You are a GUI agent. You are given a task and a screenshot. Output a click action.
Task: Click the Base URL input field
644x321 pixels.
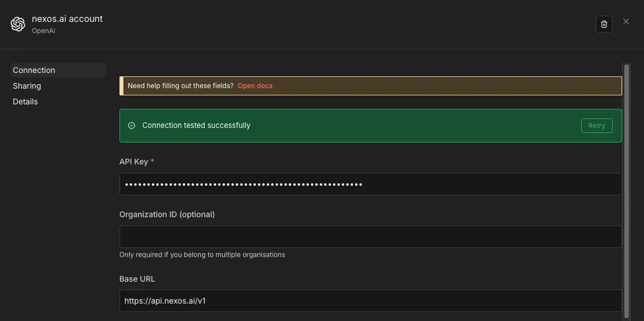(370, 301)
